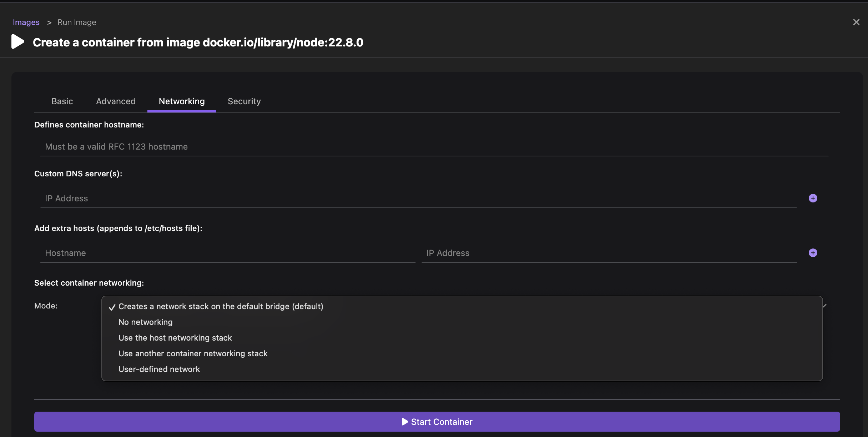This screenshot has height=437, width=868.
Task: Switch to the Basic tab
Action: (x=62, y=101)
